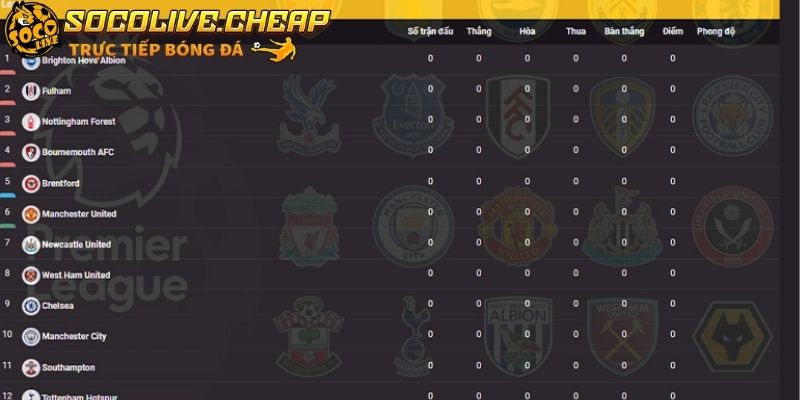This screenshot has height=400, width=800.
Task: Sort by the Thắng column header
Action: (479, 31)
